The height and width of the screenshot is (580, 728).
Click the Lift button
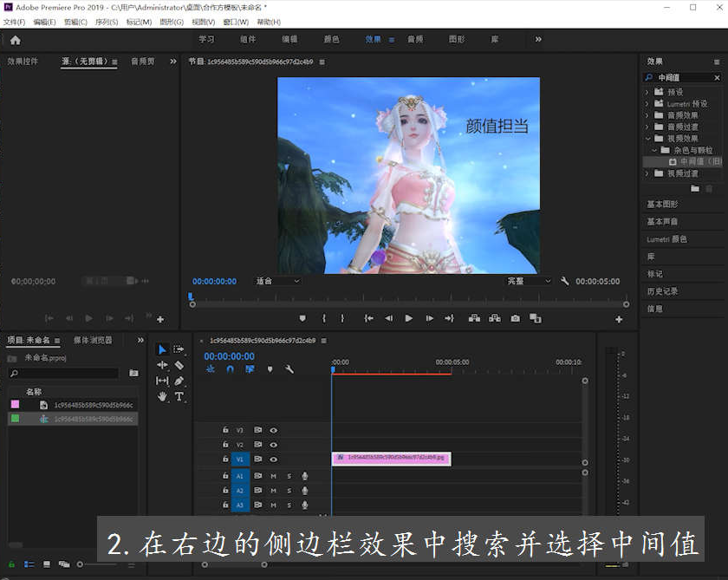(x=475, y=318)
